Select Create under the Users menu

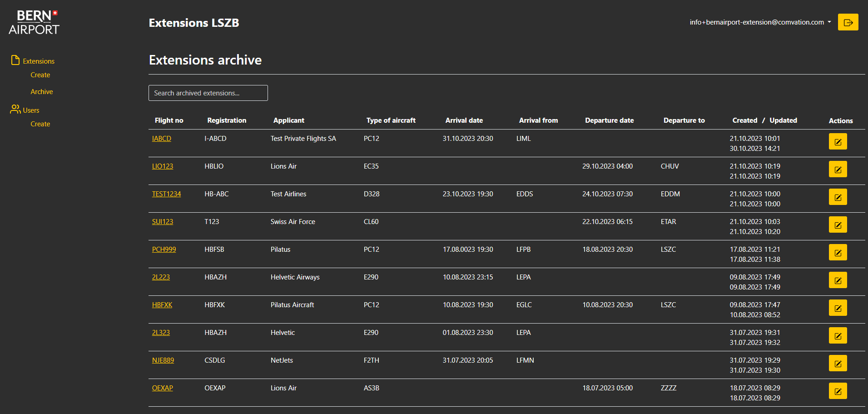[40, 124]
